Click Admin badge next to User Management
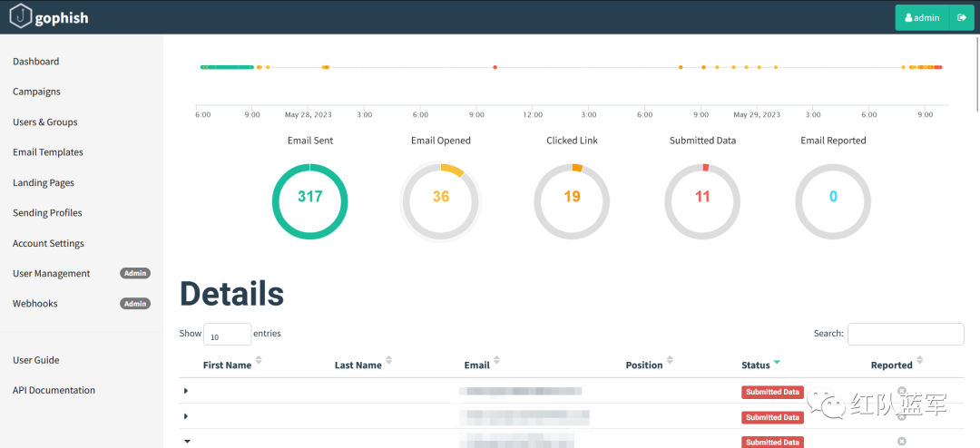 click(x=135, y=273)
